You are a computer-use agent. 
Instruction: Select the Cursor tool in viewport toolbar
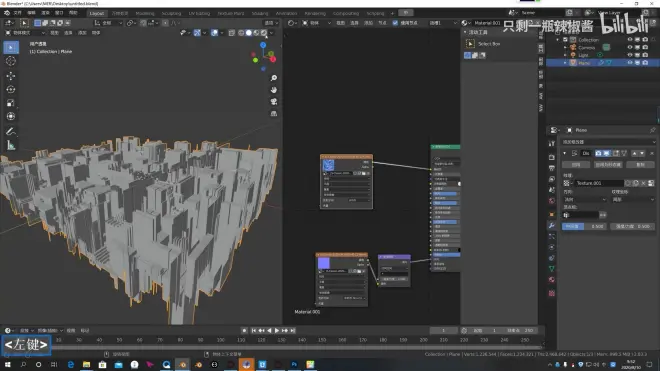pos(11,61)
